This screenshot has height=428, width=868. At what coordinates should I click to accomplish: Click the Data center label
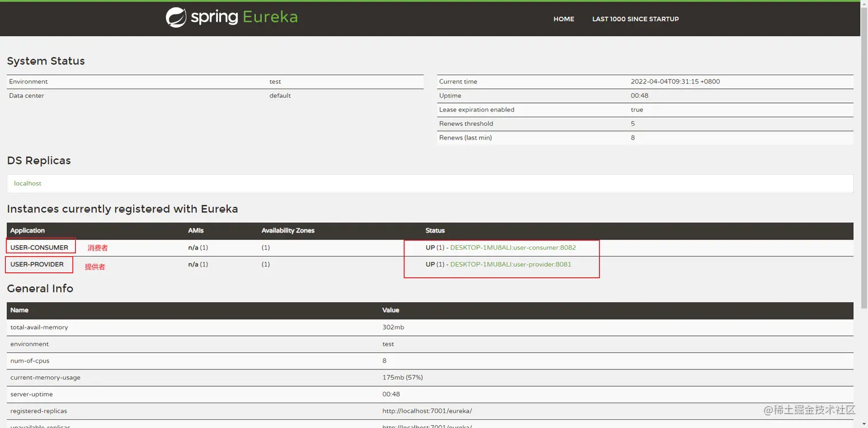pyautogui.click(x=26, y=95)
